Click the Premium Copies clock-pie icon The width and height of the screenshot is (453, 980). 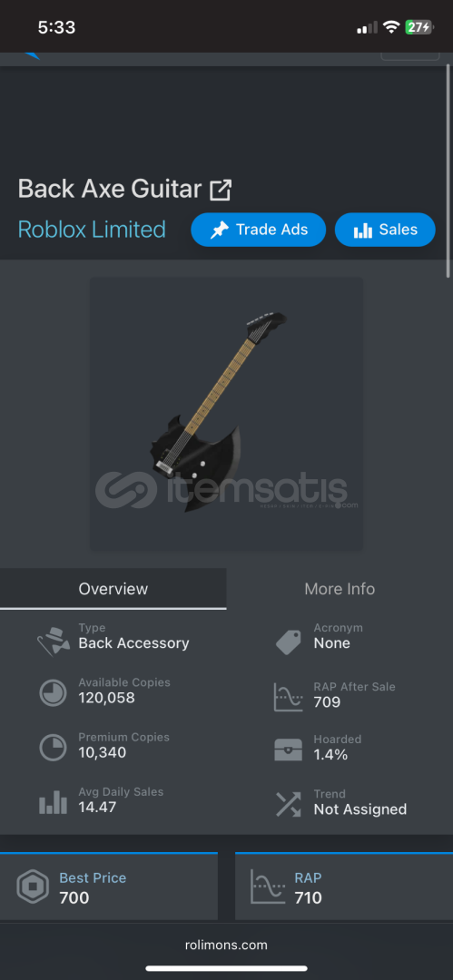[54, 747]
